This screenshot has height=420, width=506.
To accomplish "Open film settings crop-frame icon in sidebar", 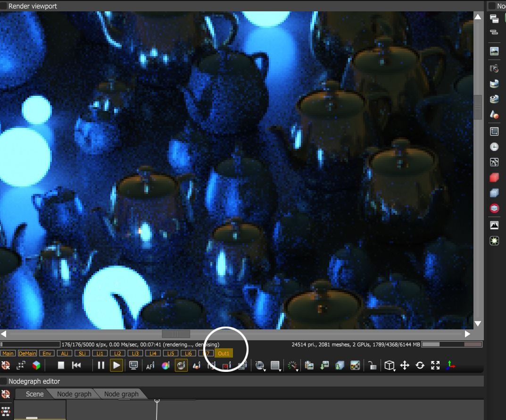I will click(494, 131).
